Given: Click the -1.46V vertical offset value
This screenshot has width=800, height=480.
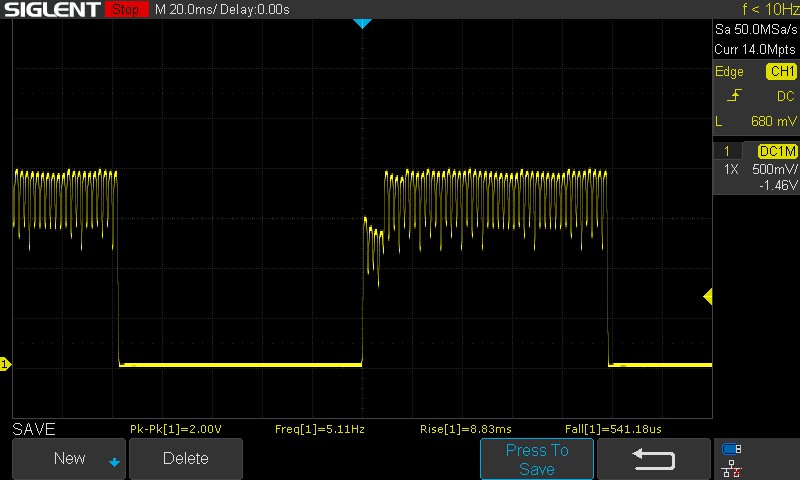Looking at the screenshot, I should pyautogui.click(x=778, y=185).
